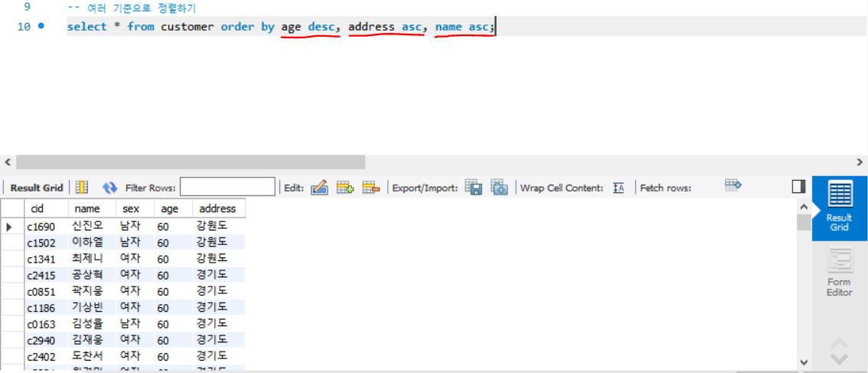868x373 pixels.
Task: Select the name cell 기상빈
Action: 92,307
